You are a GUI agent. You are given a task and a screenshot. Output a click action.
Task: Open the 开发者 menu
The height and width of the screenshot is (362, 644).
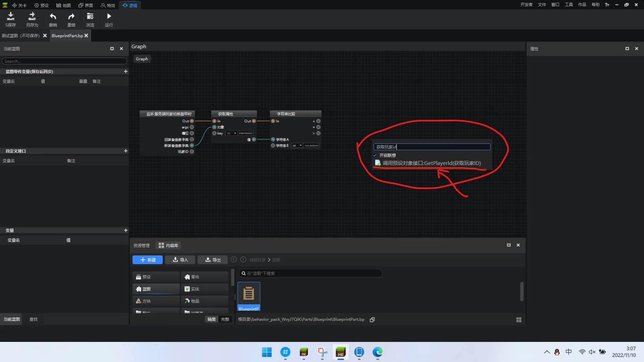tap(526, 5)
